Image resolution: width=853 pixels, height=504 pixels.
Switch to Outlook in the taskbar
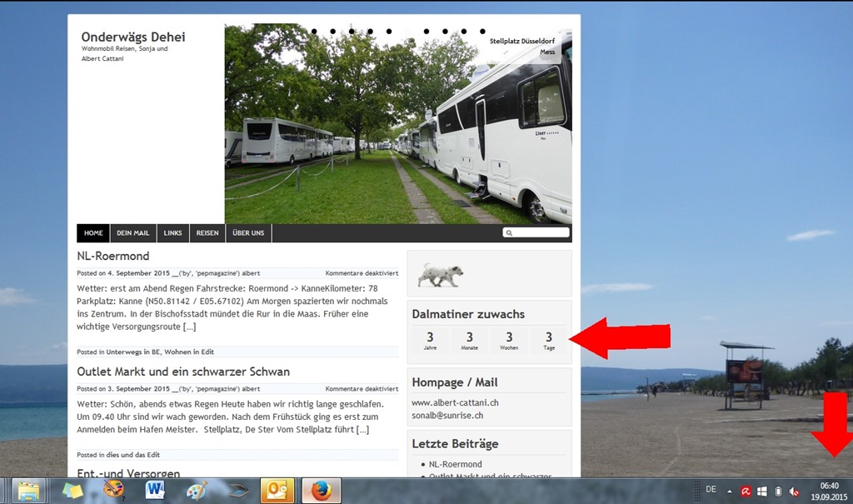coord(277,491)
